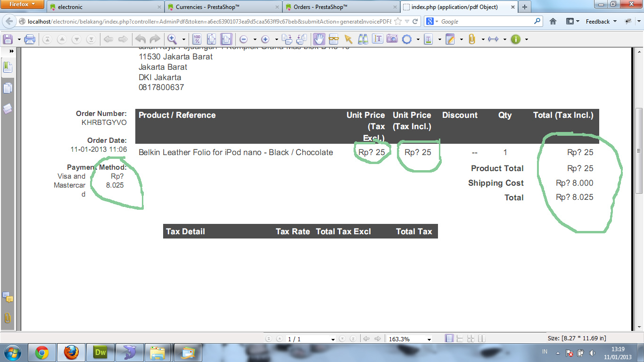Screen dimensions: 644x362
Task: Open Find with the binoculars icon
Action: coord(363,39)
